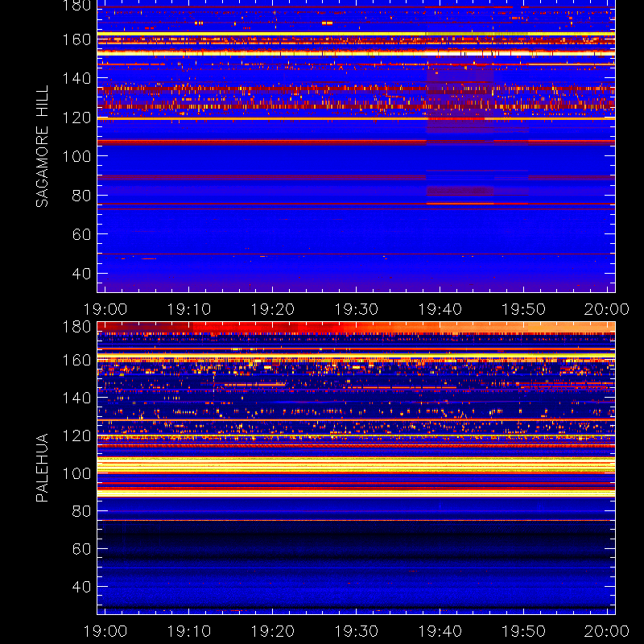Click 19:50 under the Palehua plot
Image resolution: width=644 pixels, height=644 pixels.
point(524,631)
